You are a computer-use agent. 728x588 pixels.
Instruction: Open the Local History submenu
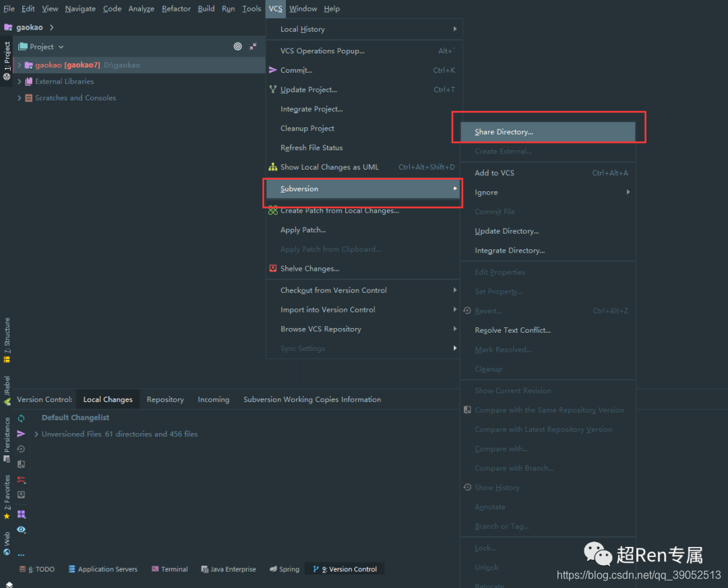[x=363, y=29]
